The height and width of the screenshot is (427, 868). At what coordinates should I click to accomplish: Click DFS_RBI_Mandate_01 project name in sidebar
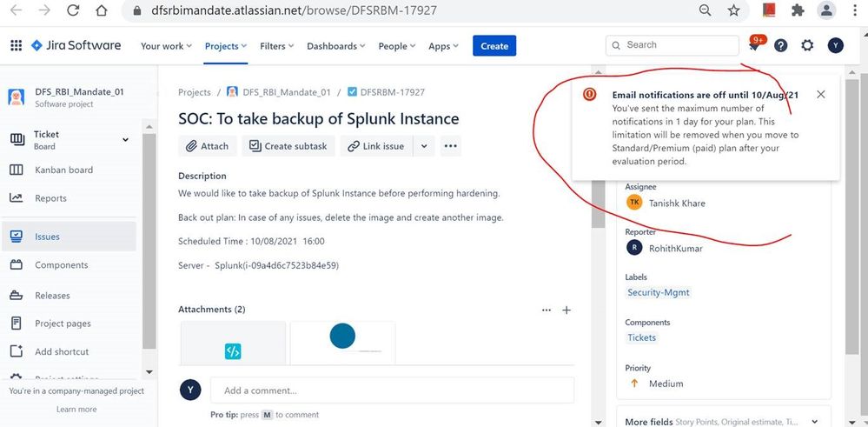pos(79,92)
